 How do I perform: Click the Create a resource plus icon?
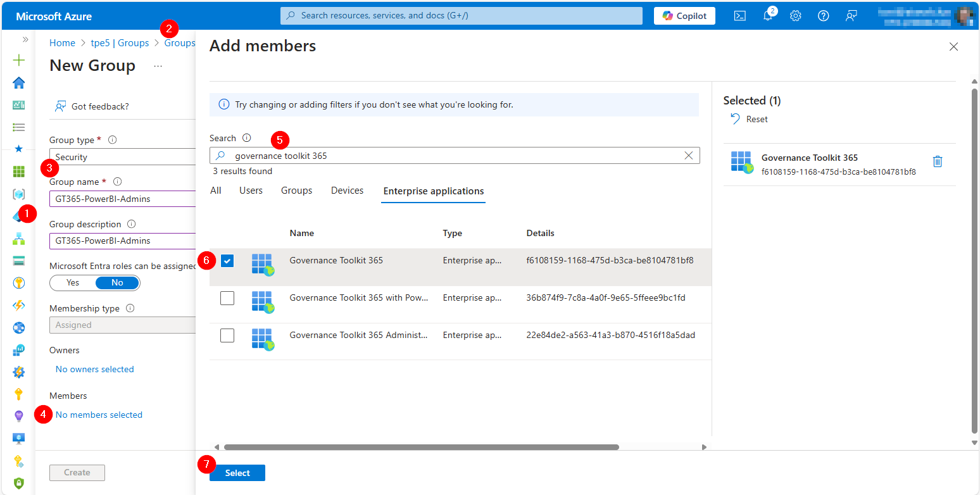pyautogui.click(x=18, y=60)
